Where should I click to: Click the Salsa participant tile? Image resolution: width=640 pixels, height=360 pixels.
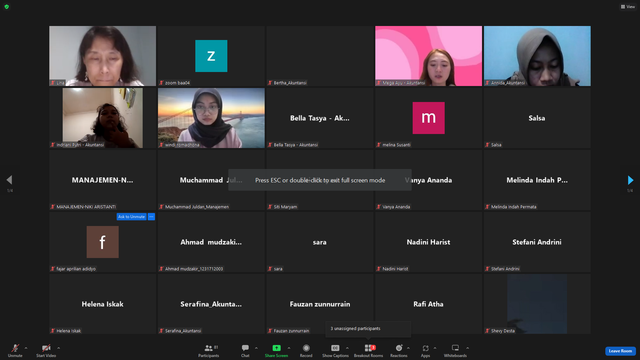[x=537, y=118]
